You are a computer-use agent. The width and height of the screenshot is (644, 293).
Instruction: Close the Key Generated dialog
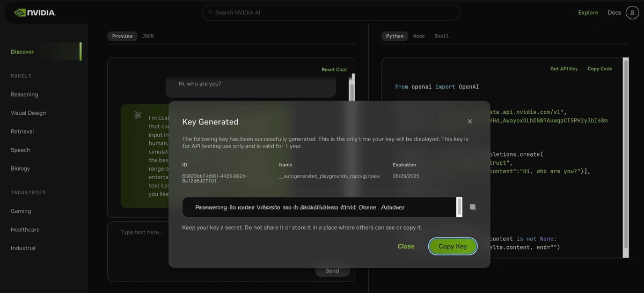[x=470, y=121]
